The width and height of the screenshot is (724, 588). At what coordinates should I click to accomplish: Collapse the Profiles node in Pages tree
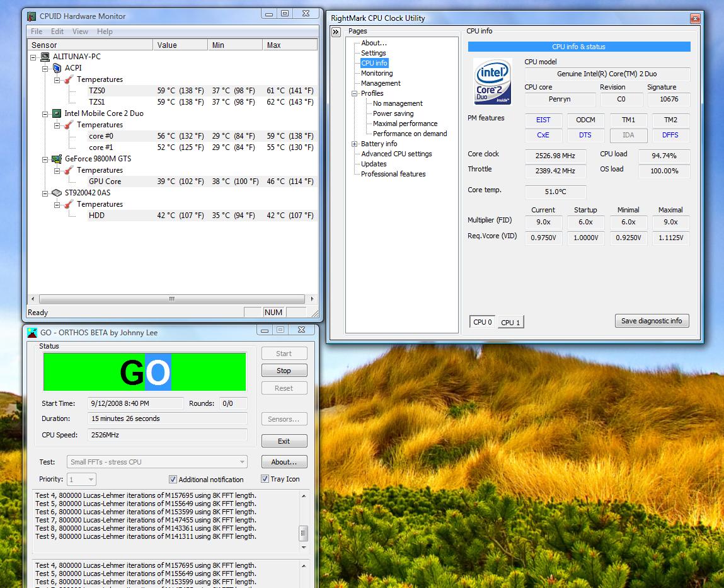click(x=355, y=93)
